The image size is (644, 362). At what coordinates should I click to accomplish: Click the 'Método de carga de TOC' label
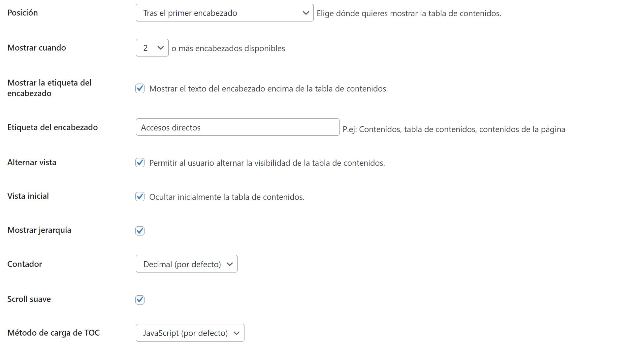tap(53, 333)
